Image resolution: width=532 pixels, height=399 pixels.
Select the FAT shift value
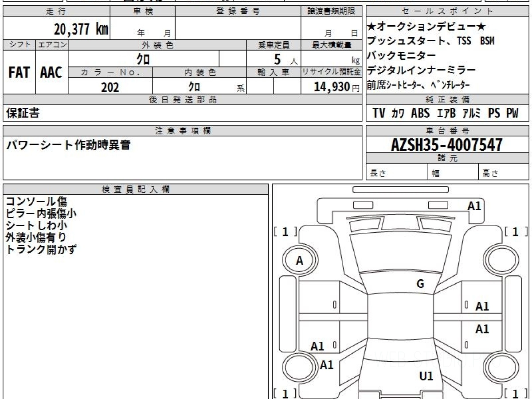point(19,73)
